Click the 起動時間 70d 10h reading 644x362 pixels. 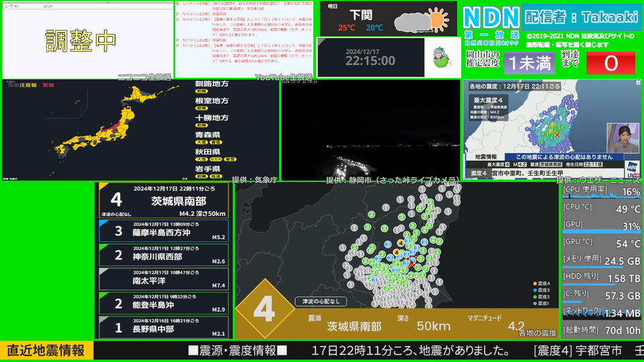coord(601,330)
